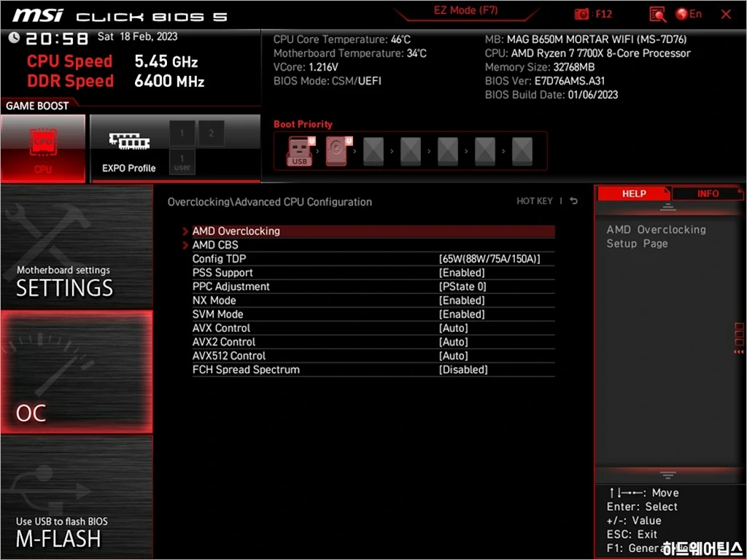Click the last empty boot priority slot

pyautogui.click(x=522, y=152)
